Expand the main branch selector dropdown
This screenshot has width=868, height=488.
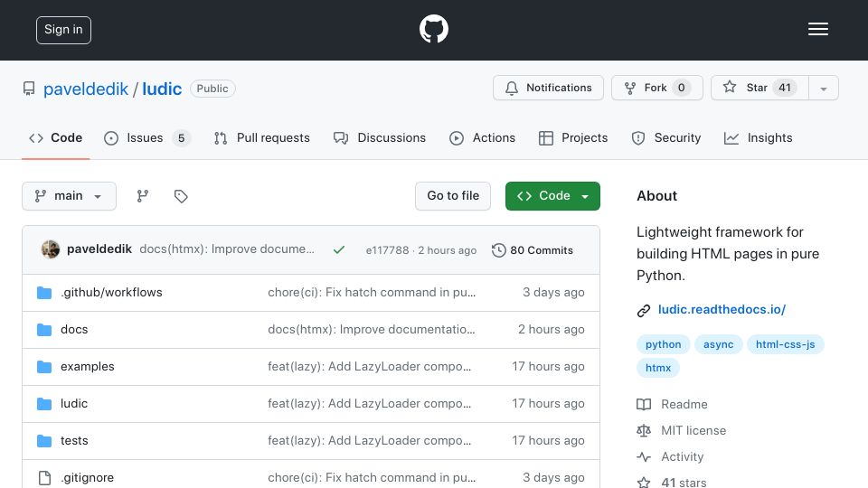[70, 196]
